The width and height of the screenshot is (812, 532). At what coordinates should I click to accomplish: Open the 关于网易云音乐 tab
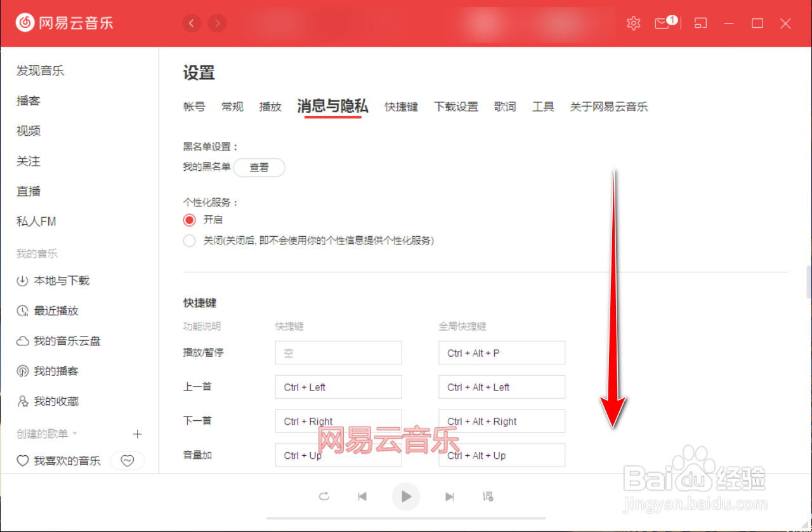click(x=609, y=107)
